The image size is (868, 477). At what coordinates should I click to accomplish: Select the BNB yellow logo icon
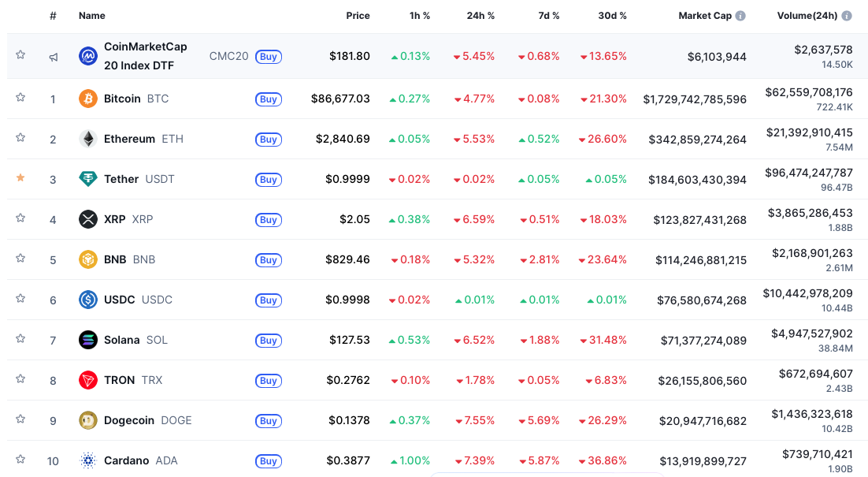tap(87, 259)
